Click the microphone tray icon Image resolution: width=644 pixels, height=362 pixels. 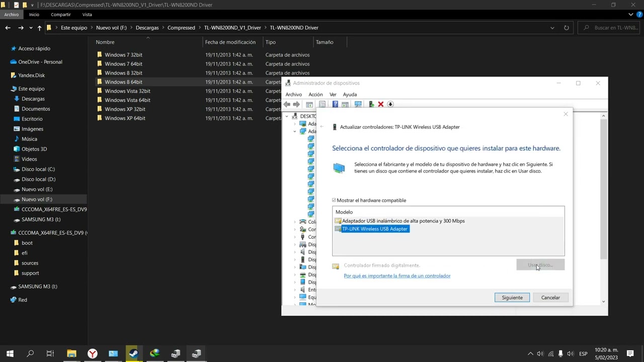[x=560, y=353]
